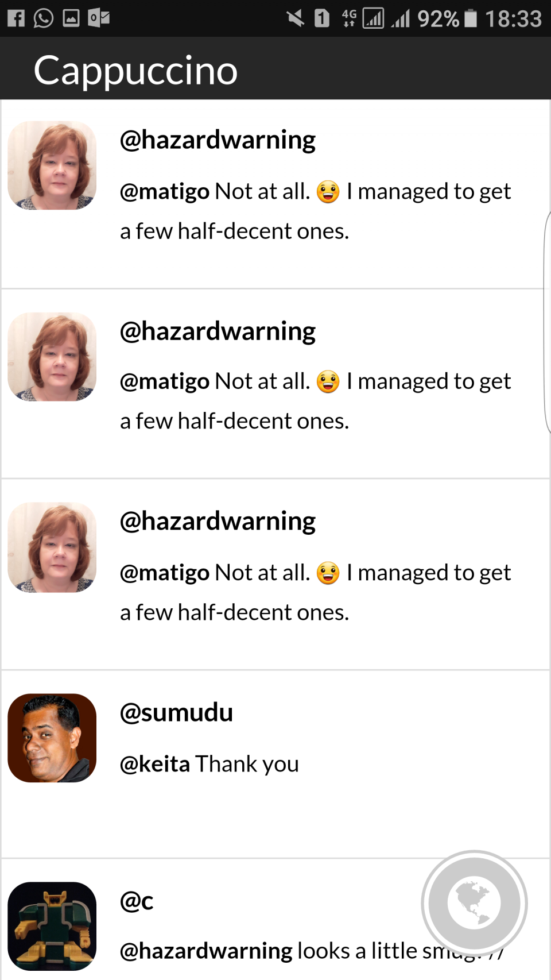Tap the @matigo mention in the second post
Screen dimensions: 551x980
[x=165, y=381]
